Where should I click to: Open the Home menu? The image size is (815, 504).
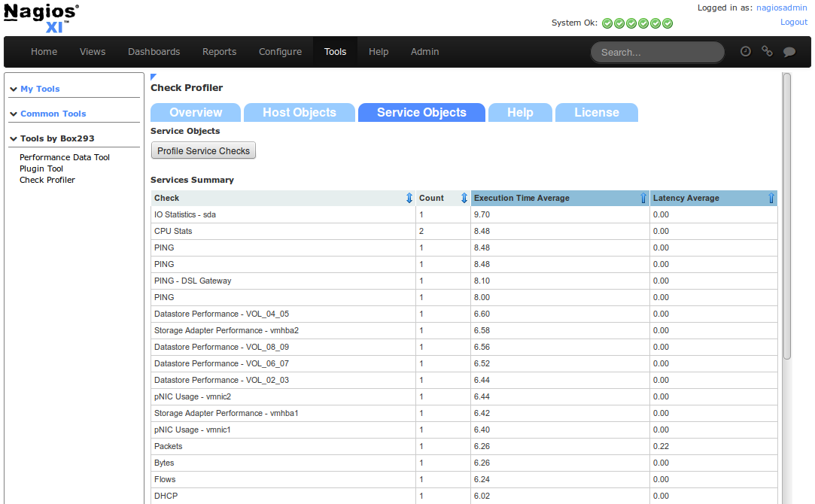[x=44, y=51]
